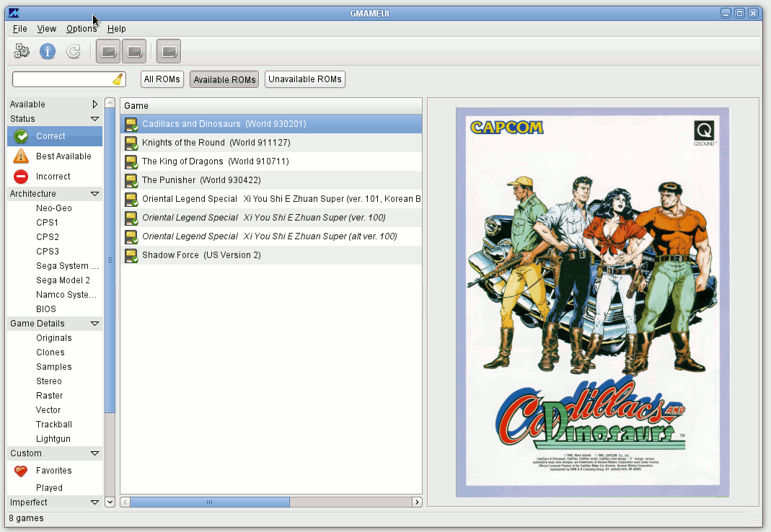The height and width of the screenshot is (532, 771).
Task: Collapse the Imperfect filter group
Action: pyautogui.click(x=95, y=502)
